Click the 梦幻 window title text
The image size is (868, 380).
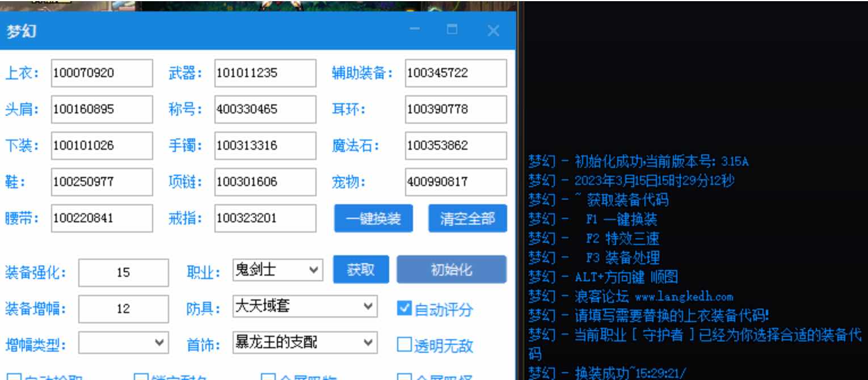(21, 32)
